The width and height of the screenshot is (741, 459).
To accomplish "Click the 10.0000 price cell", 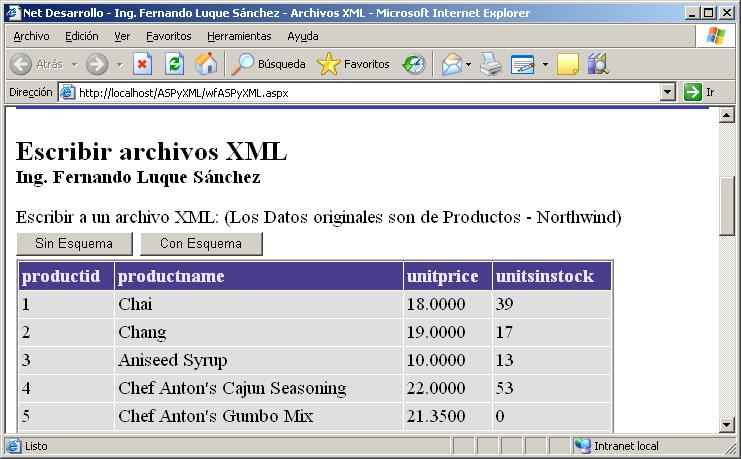I will click(448, 360).
